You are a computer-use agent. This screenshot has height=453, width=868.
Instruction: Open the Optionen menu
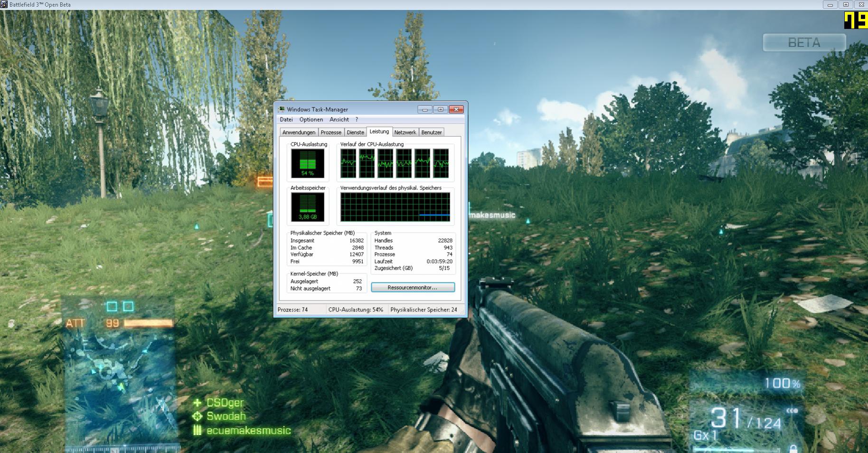click(311, 120)
